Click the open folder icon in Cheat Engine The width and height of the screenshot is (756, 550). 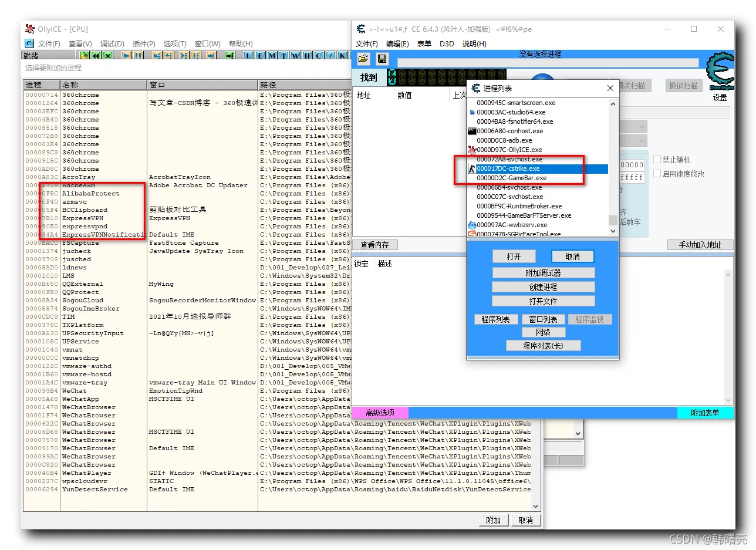point(363,59)
